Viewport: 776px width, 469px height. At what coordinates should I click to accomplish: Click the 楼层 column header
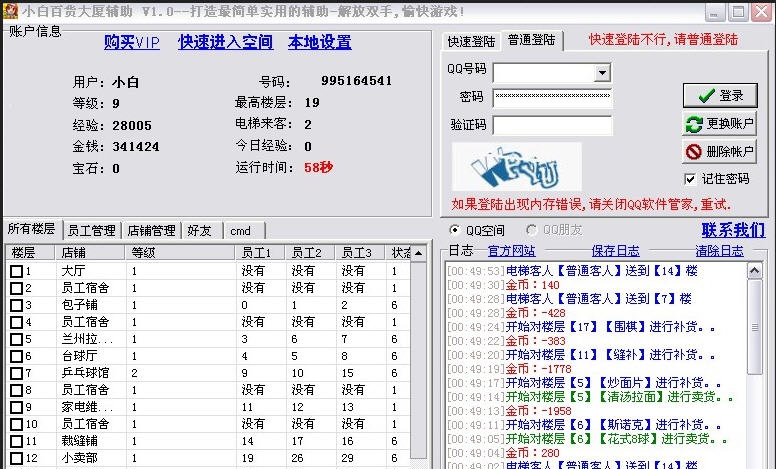point(30,253)
